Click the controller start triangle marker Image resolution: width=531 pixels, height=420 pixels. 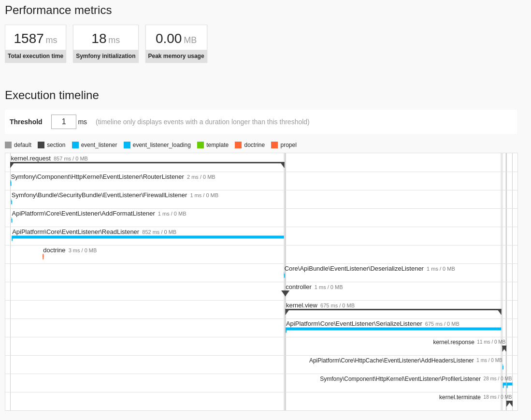tap(285, 293)
